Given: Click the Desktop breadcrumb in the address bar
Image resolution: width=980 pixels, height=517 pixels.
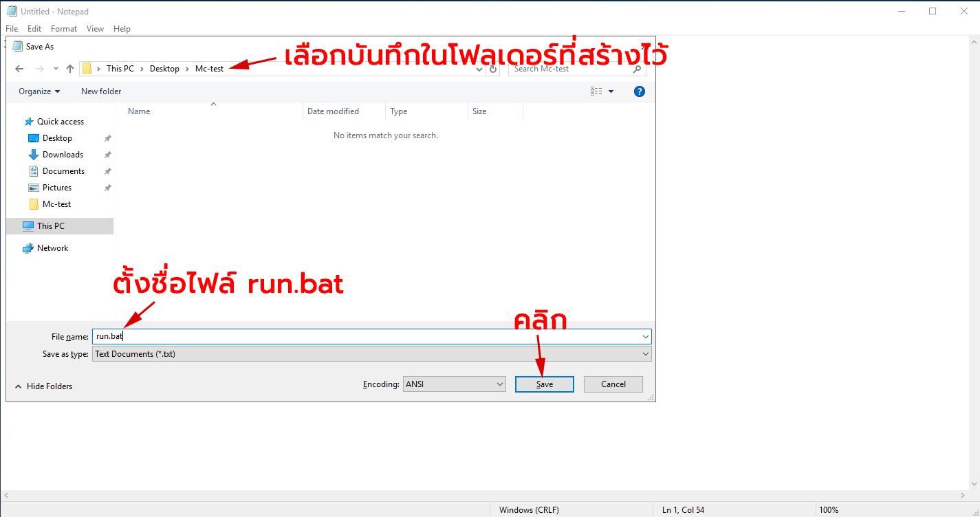Looking at the screenshot, I should point(164,68).
